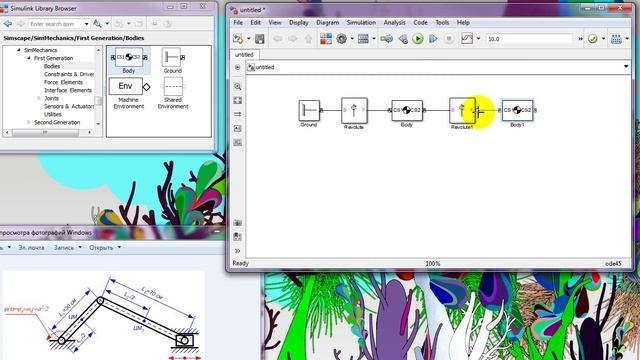Click the Image icon in canvas palette
Viewport: 640px width, 360px height.
(x=238, y=142)
